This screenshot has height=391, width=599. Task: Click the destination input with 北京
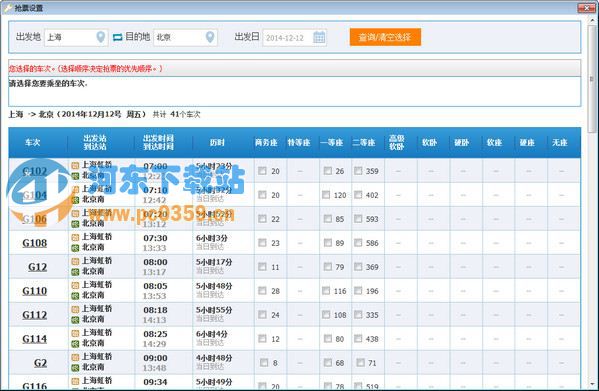185,37
